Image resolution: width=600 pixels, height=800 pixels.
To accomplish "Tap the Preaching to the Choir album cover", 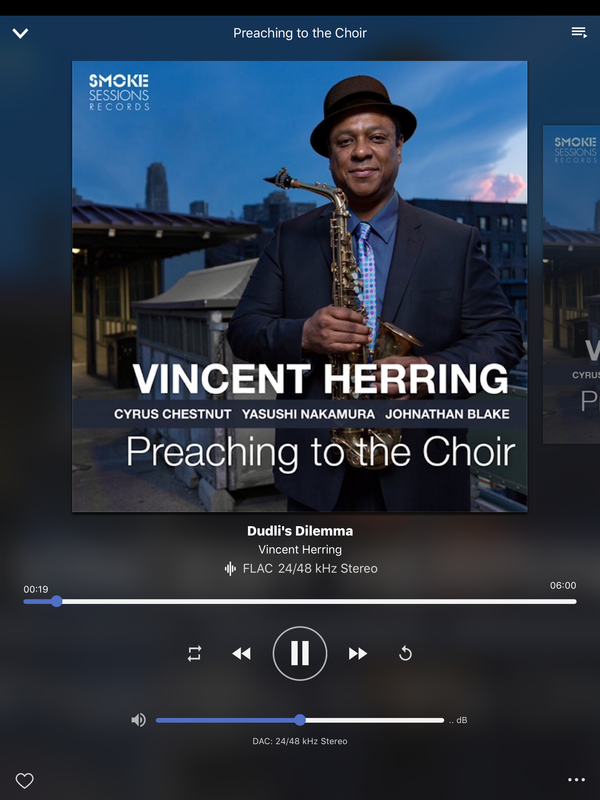I will [x=299, y=286].
